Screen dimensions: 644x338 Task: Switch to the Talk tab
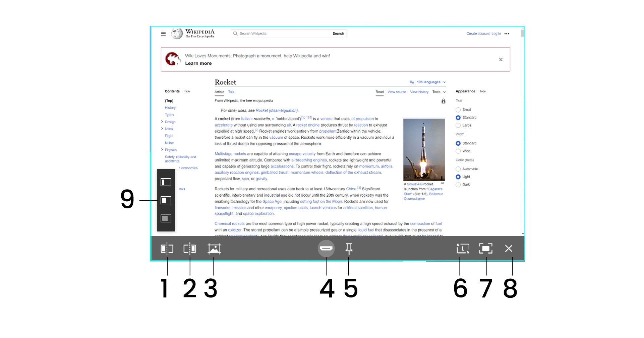point(231,92)
